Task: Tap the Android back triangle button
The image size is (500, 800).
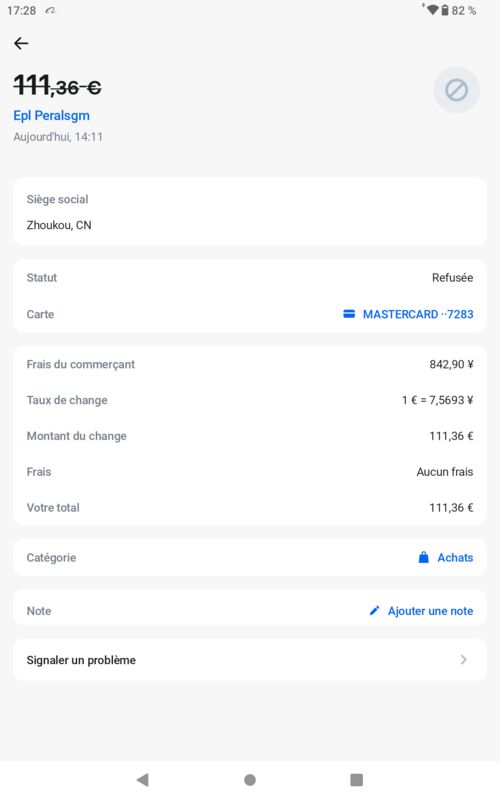Action: pos(143,779)
